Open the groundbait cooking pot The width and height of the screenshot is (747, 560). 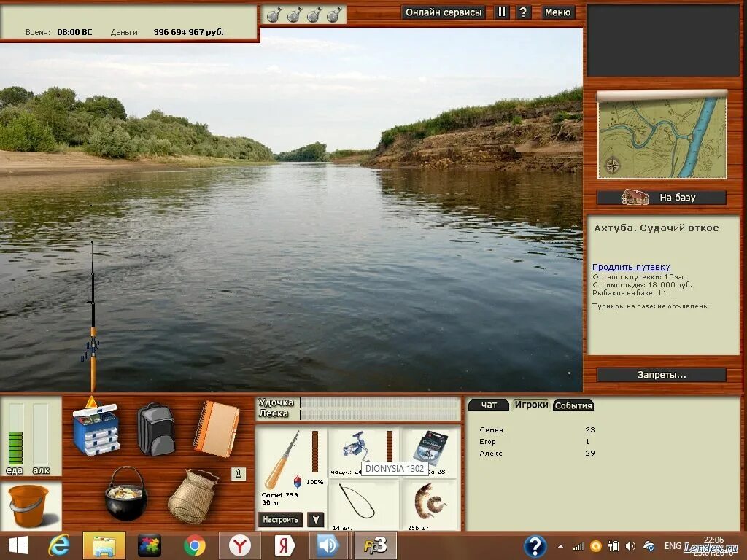pos(125,494)
